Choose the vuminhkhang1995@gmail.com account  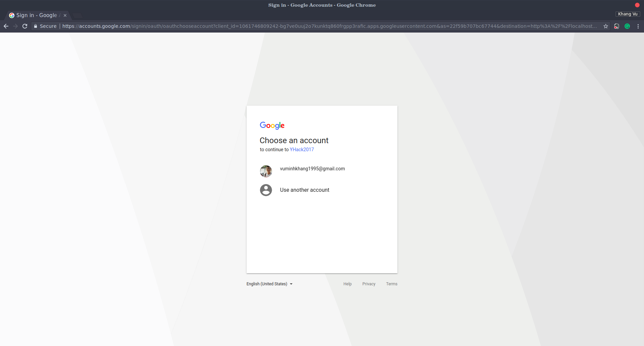tap(322, 171)
